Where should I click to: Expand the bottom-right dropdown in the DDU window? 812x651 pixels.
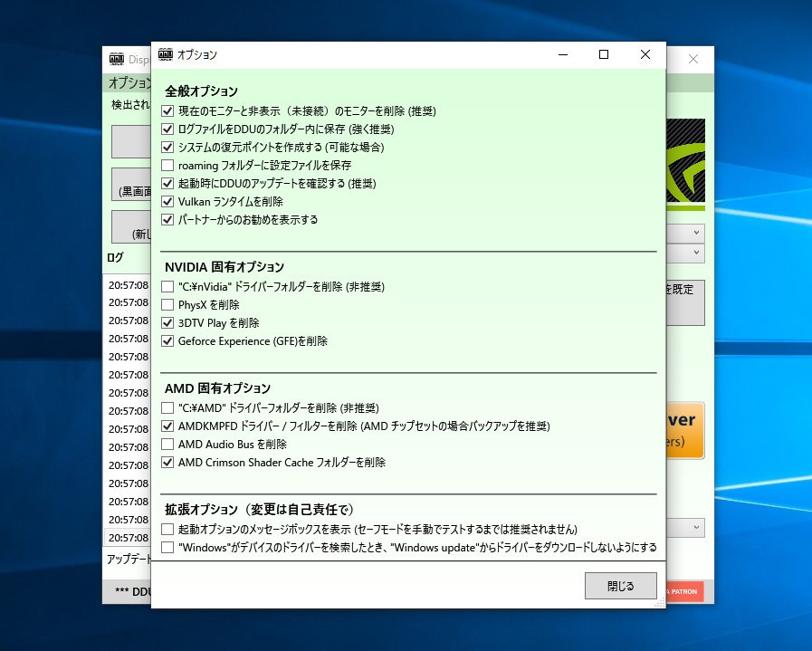(x=685, y=527)
